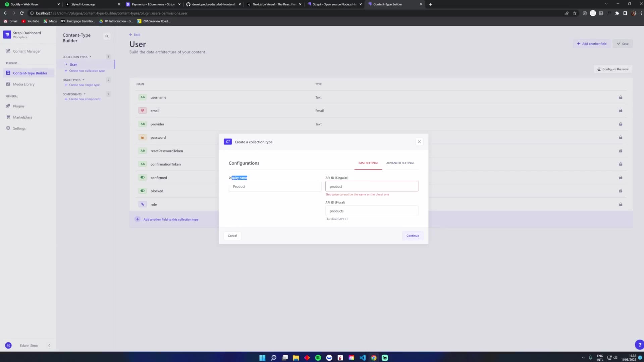
Task: Switch to the Styled Homepage browser tab
Action: (x=84, y=4)
